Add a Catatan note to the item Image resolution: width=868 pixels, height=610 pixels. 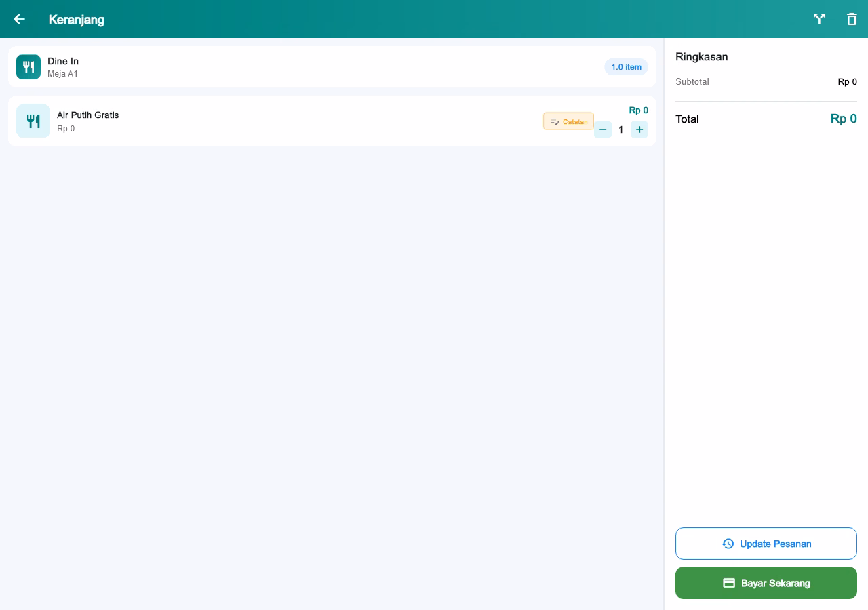[568, 121]
